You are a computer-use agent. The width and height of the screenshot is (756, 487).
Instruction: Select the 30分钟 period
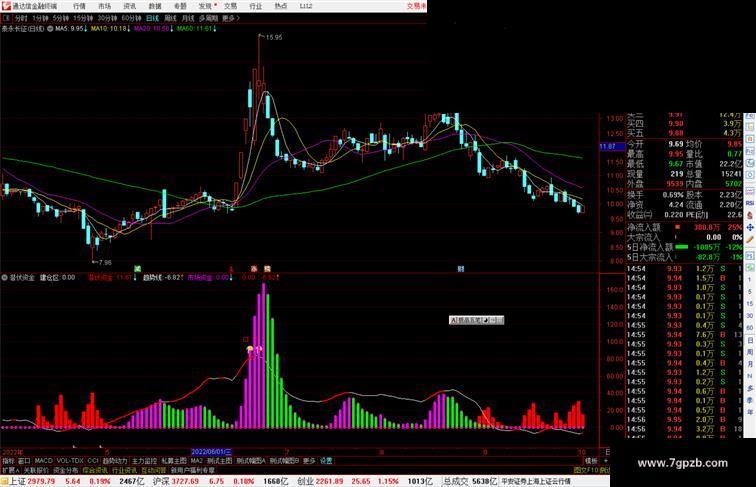107,18
